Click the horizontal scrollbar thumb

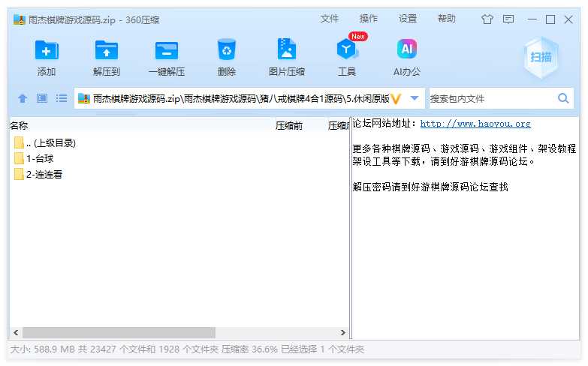(x=119, y=332)
